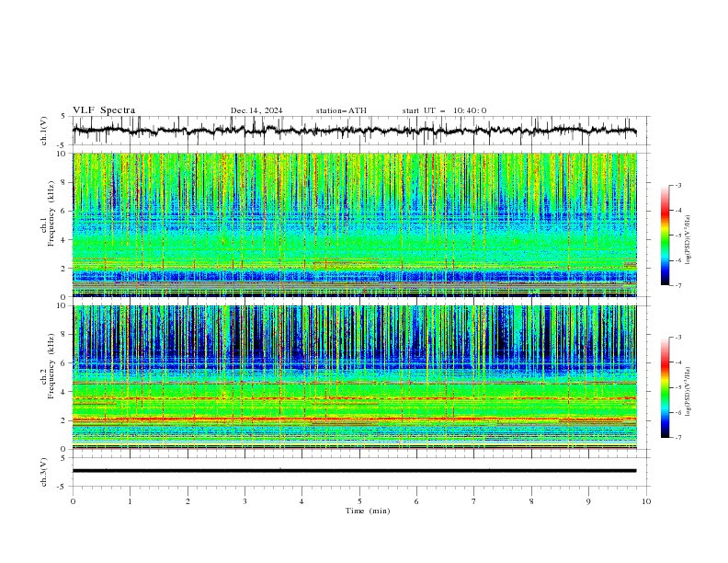Screen dimensions: 728x563
Task: Click inside the ch.2 spectrogram panel
Action: click(354, 377)
